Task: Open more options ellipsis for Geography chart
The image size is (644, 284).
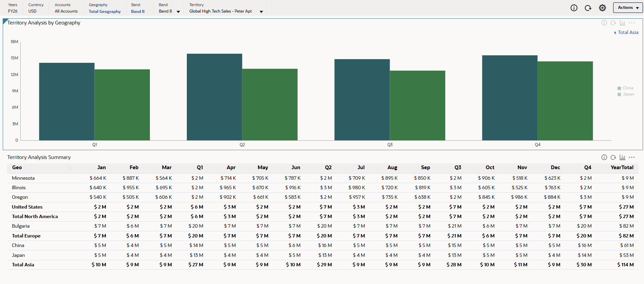Action: coord(631,23)
